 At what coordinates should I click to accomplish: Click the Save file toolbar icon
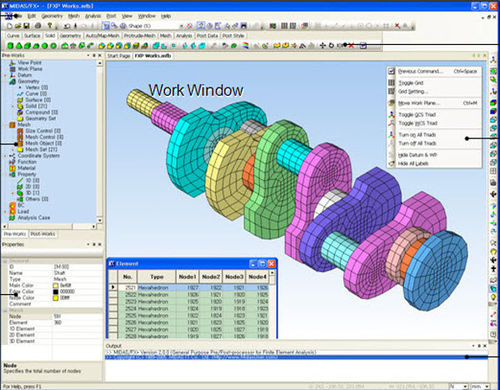27,26
